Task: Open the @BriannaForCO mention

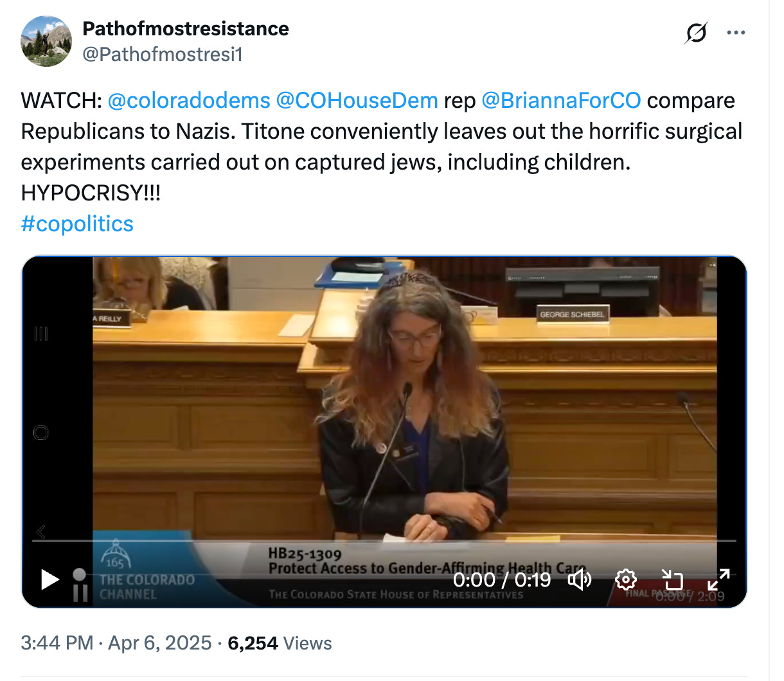Action: click(561, 100)
